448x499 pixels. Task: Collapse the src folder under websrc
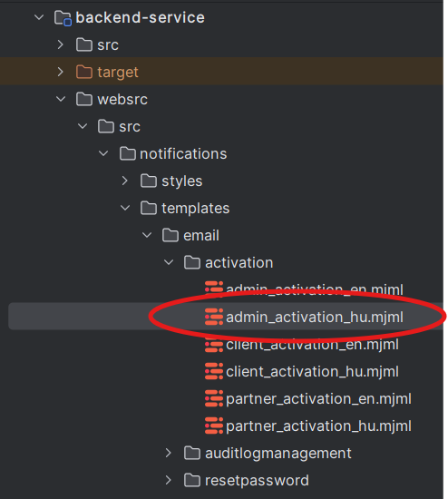pyautogui.click(x=83, y=126)
